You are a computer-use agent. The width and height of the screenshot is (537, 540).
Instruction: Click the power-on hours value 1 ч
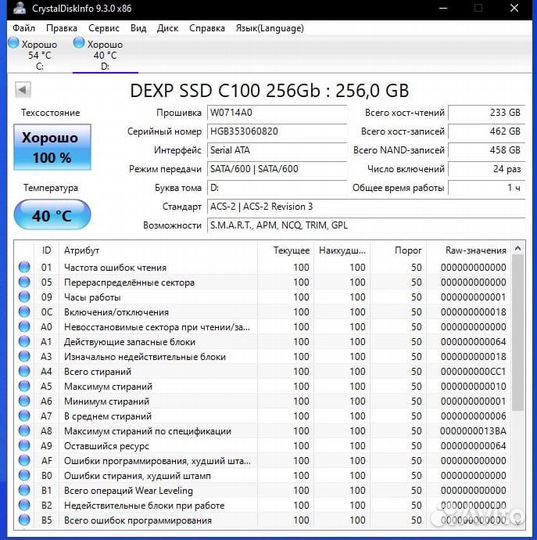click(x=487, y=188)
